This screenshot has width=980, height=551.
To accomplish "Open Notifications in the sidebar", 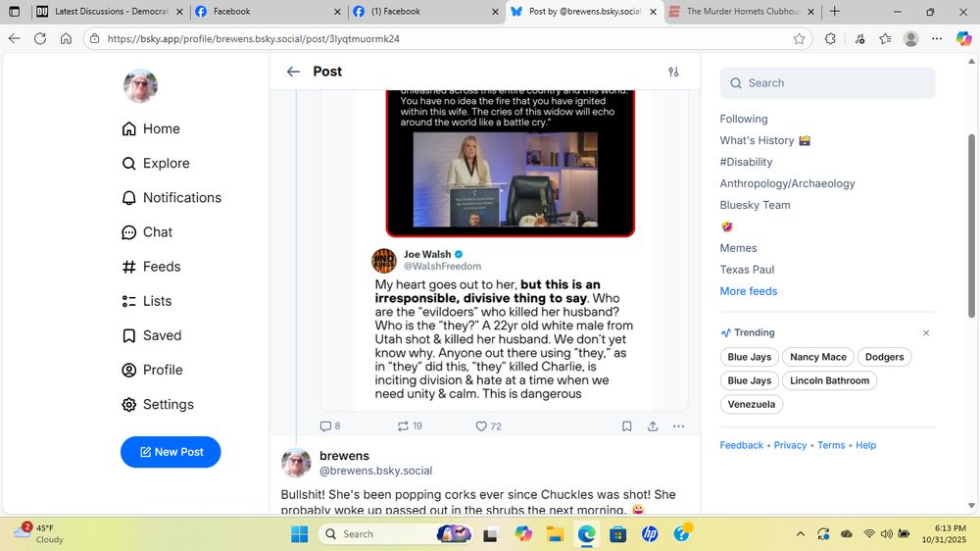I will tap(171, 198).
